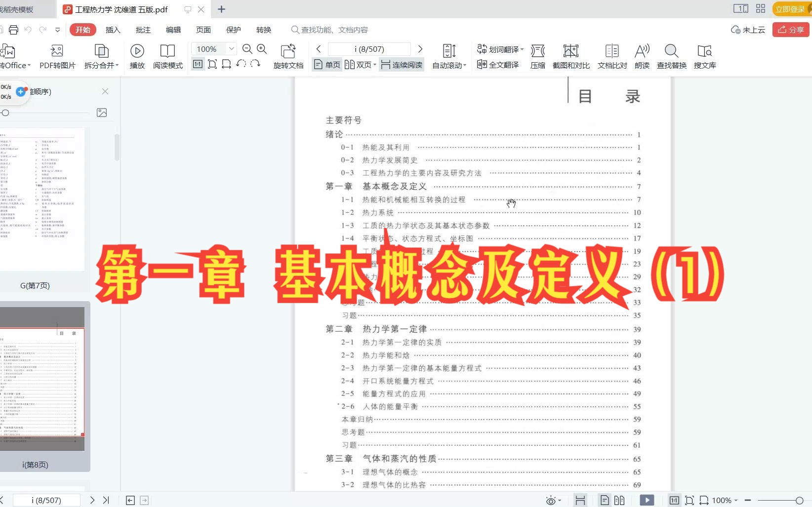Click page number field i (8/507) in toolbar
812x507 pixels.
(x=369, y=49)
